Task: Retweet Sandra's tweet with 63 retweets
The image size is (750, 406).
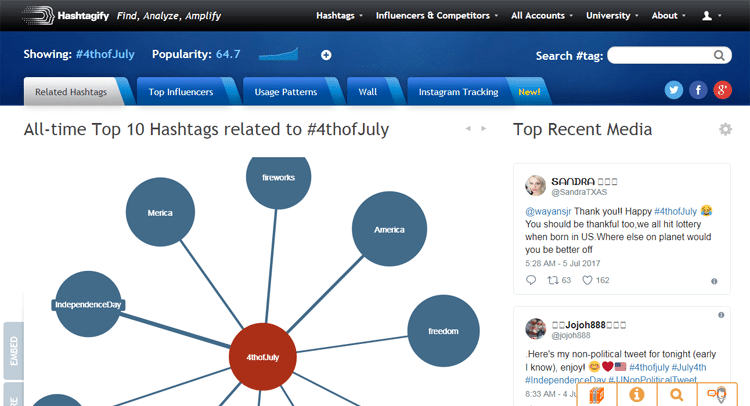Action: [559, 280]
